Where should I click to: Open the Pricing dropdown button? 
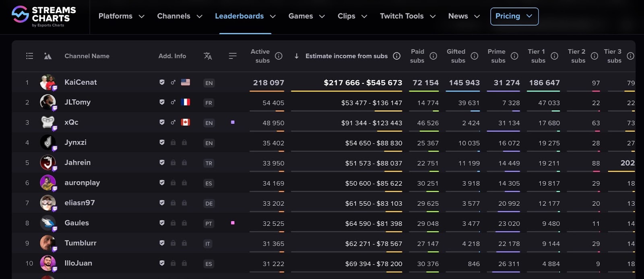tap(514, 16)
